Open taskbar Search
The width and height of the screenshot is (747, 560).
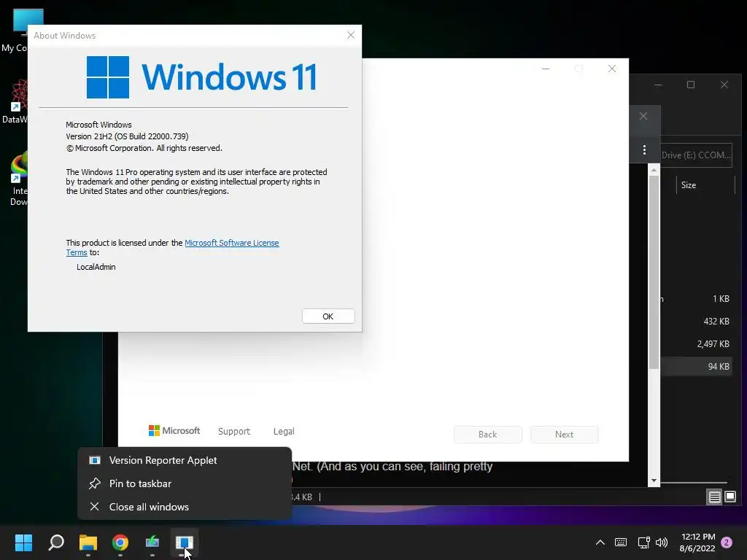[x=56, y=542]
